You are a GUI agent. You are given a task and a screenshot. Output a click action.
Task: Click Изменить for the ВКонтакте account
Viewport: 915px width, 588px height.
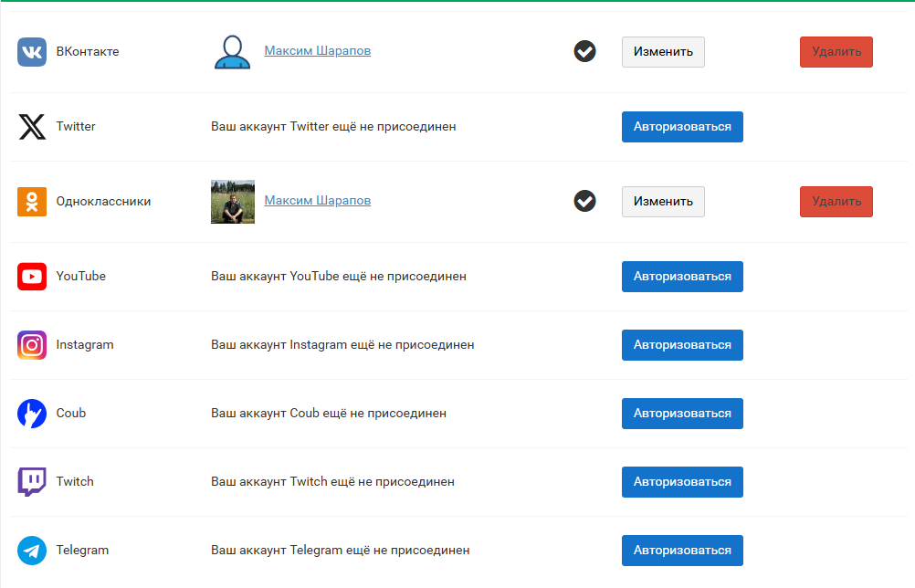[x=663, y=52]
